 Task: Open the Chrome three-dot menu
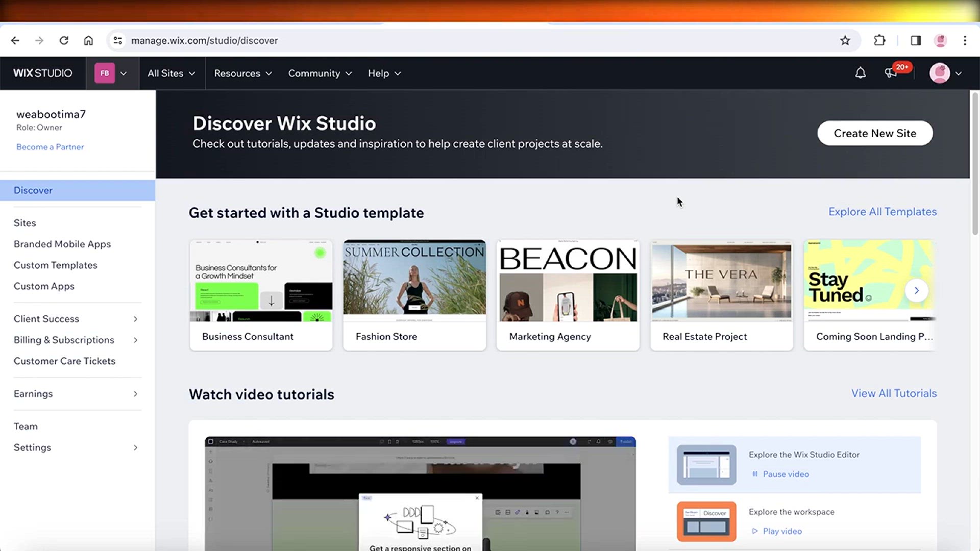point(965,40)
